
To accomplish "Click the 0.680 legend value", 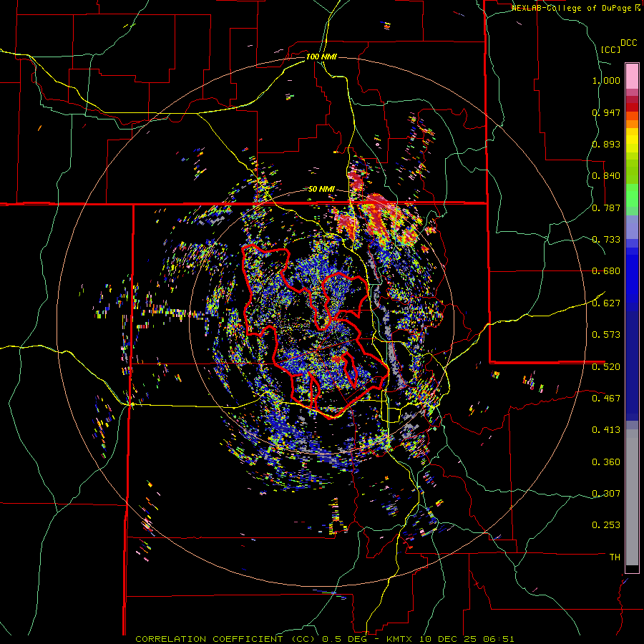I will pos(606,271).
